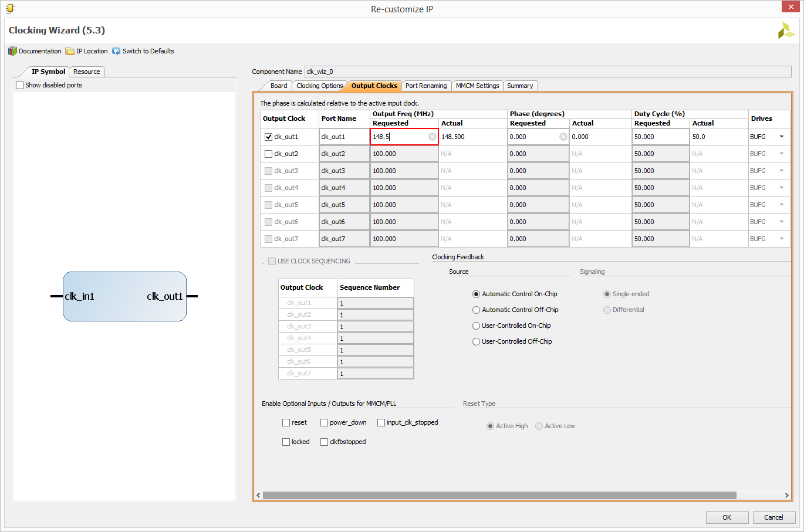The width and height of the screenshot is (804, 532).
Task: Clear the clk_out1 requested frequency field
Action: coord(433,137)
